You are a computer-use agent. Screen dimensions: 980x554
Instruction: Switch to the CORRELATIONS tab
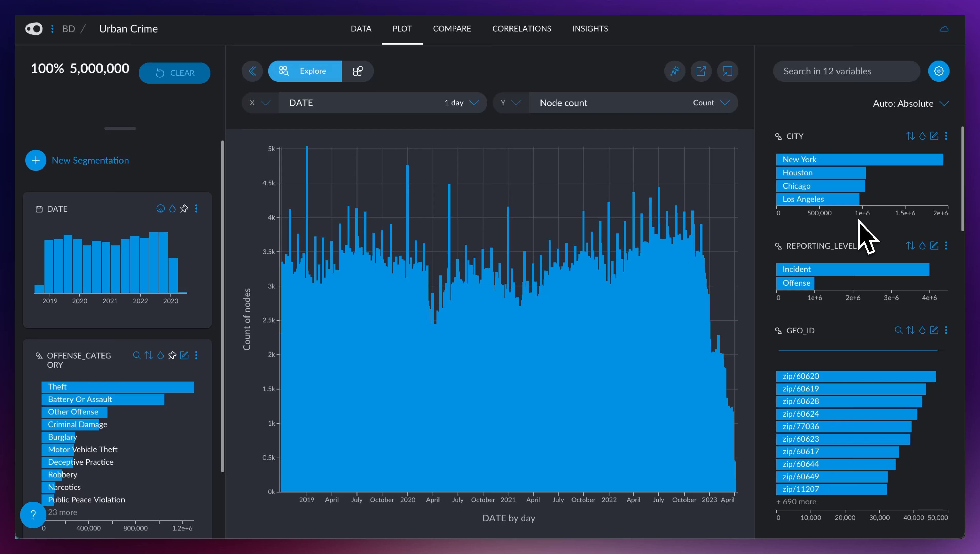pos(521,28)
